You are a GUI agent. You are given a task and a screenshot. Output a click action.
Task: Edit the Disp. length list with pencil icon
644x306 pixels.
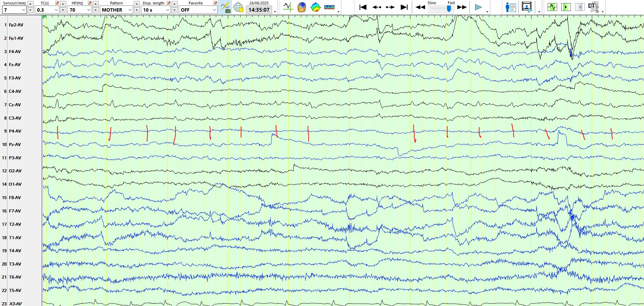coord(168,3)
